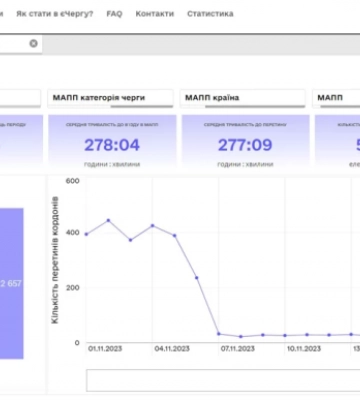The height and width of the screenshot is (400, 360).
Task: Click the '10.11.2023' axis label
Action: (x=304, y=349)
